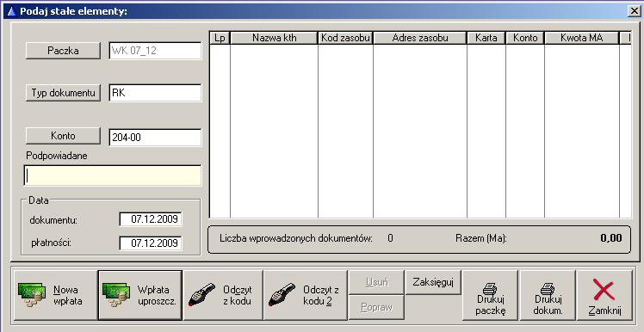This screenshot has width=644, height=332.
Task: Click the Liczba wprowadzonych dokumentów label
Action: (296, 238)
